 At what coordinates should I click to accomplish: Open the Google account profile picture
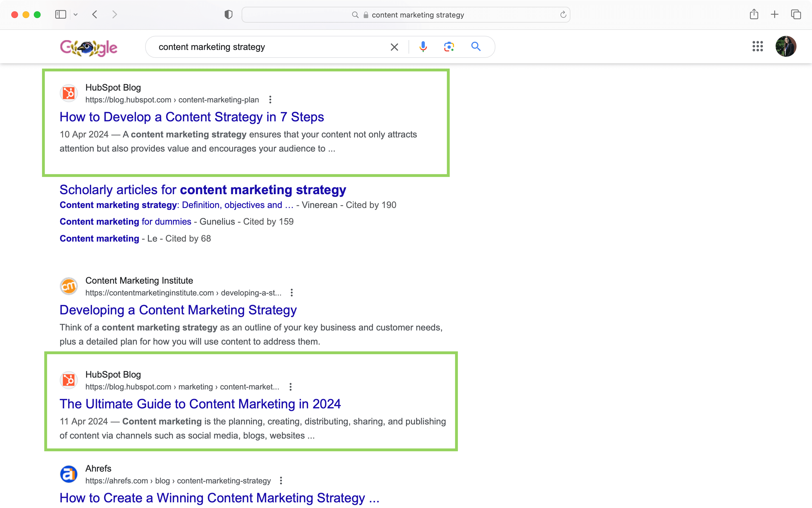tap(786, 46)
